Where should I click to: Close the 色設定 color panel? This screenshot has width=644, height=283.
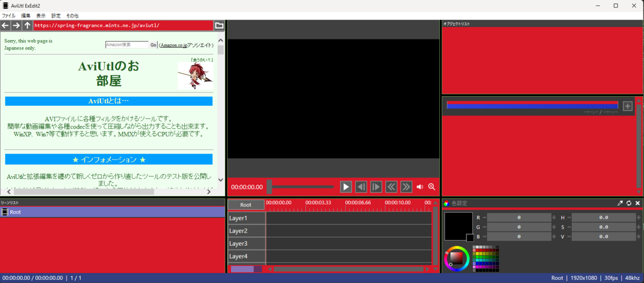pos(638,203)
